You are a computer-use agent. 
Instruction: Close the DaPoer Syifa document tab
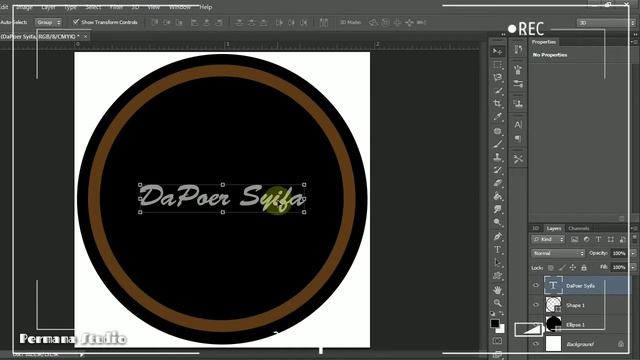pos(85,36)
